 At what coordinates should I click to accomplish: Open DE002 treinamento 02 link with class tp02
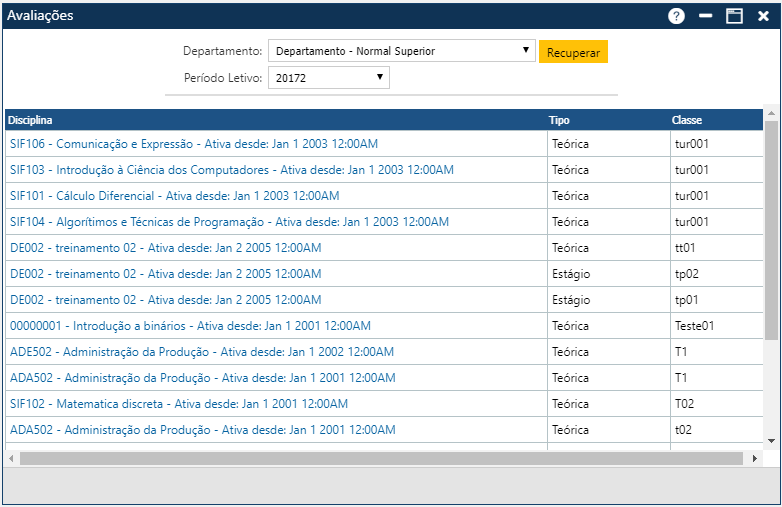(165, 273)
